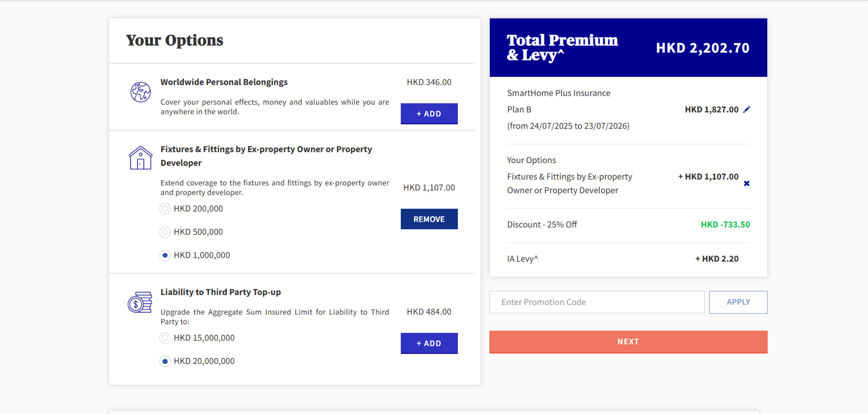
Task: Click the globe icon for Worldwide Personal Belongings
Action: (141, 92)
